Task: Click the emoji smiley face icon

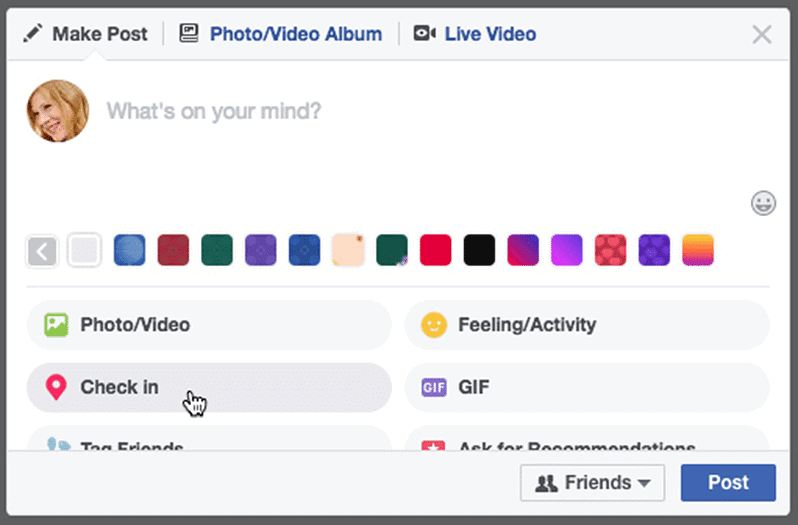Action: tap(763, 204)
